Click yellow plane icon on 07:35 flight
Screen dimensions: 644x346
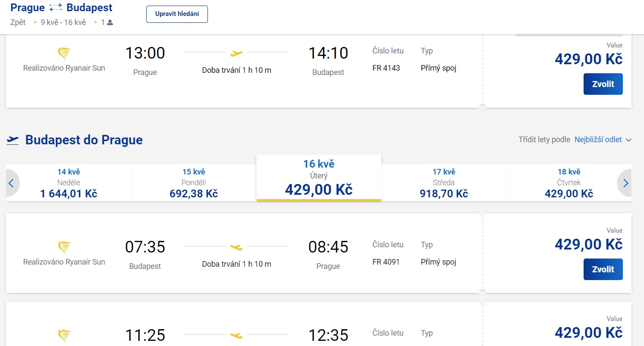point(236,247)
